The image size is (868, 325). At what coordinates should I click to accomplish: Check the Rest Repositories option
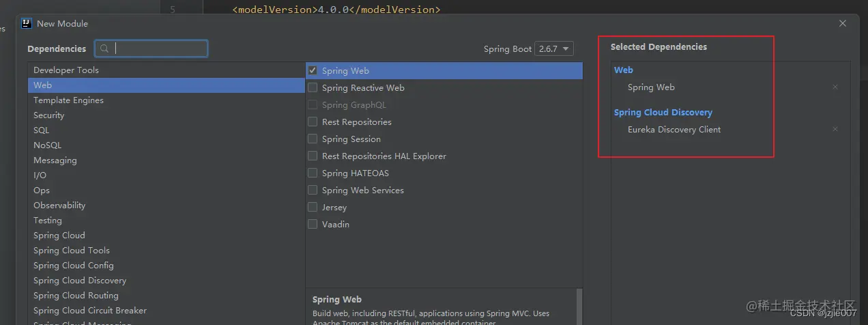click(x=313, y=122)
